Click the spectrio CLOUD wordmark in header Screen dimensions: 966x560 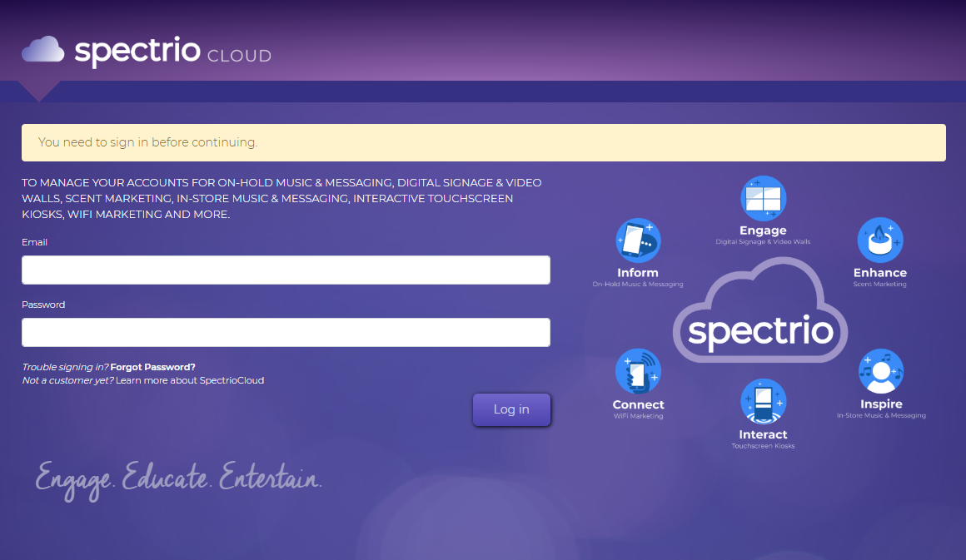(172, 52)
